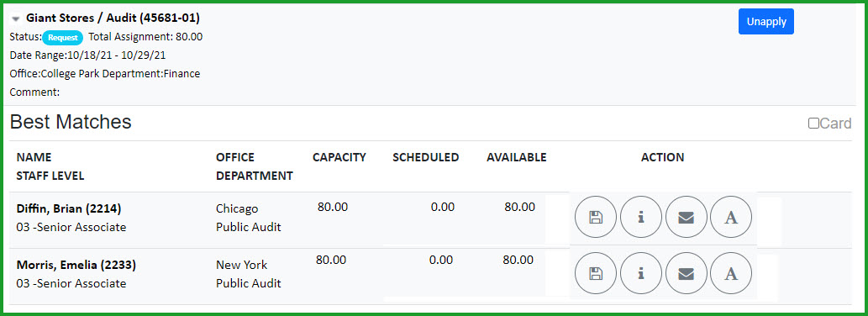Click envelope email icon for Diffin, Brian
Screen dimensions: 868x316
686,217
